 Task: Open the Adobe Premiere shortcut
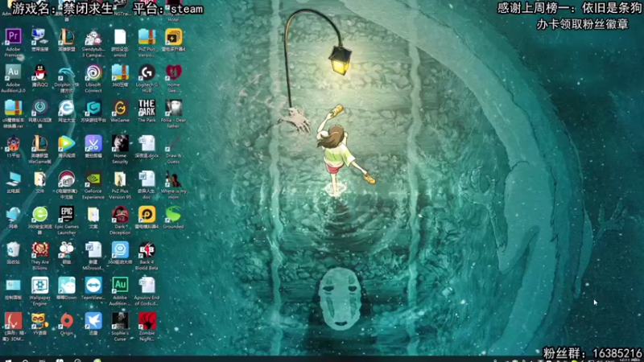(13, 36)
